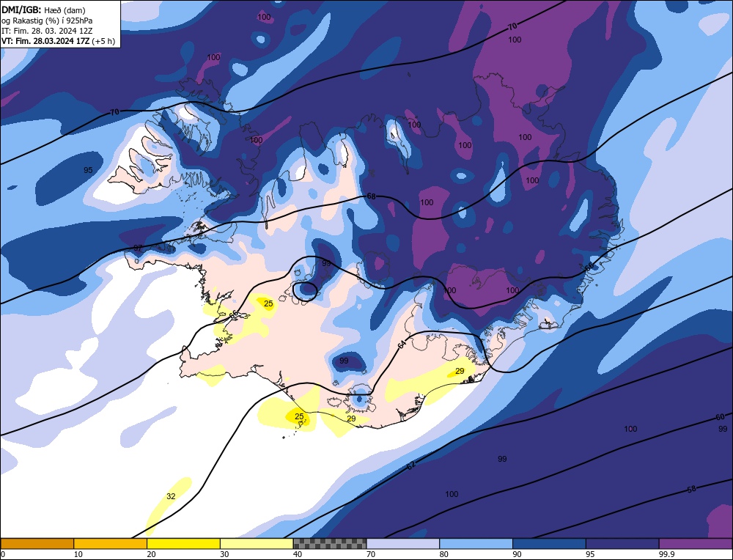This screenshot has height=560, width=733.
Task: Click the '60' contour height label
Action: pos(721,417)
